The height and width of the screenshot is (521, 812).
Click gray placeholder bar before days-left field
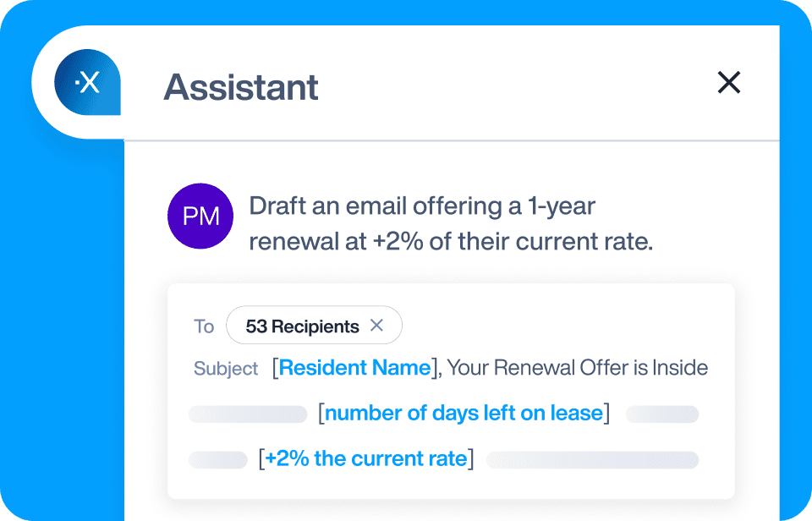tap(248, 414)
